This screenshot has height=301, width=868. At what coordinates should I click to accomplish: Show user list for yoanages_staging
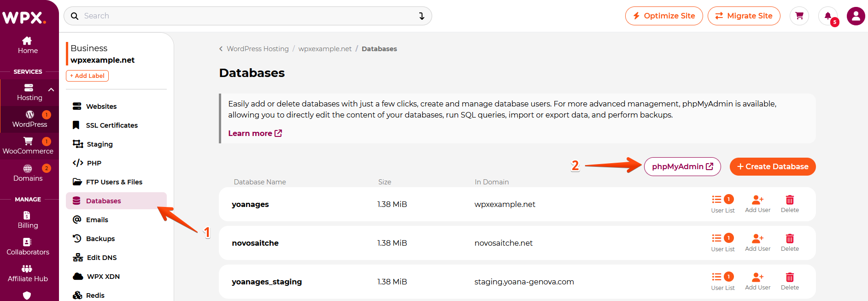(x=722, y=281)
